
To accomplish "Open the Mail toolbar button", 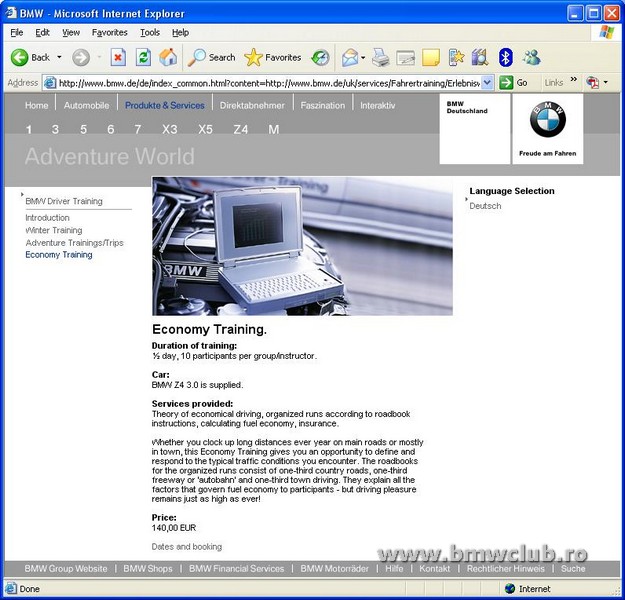I will pos(349,57).
